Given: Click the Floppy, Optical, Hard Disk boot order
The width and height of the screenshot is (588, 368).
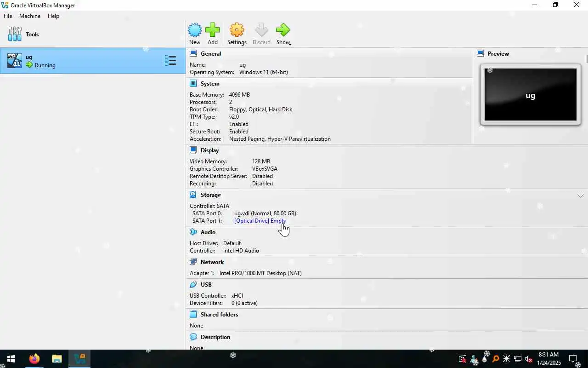Looking at the screenshot, I should pyautogui.click(x=260, y=109).
